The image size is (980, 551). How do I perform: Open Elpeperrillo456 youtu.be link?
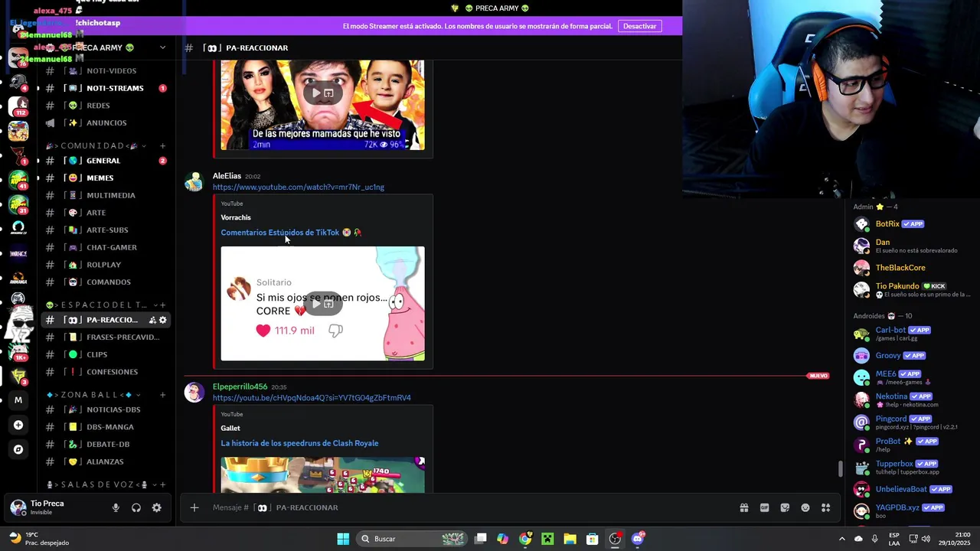coord(312,398)
